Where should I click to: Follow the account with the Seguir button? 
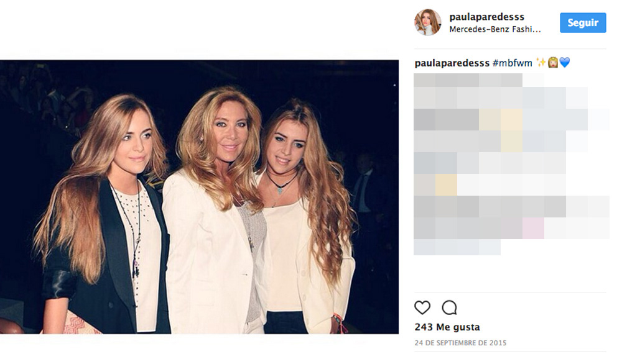[583, 23]
